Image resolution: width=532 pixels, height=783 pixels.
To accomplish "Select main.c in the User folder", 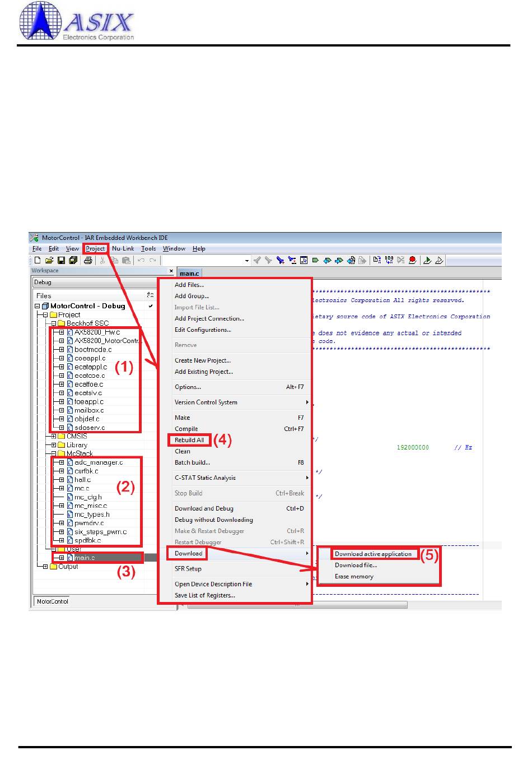I will 85,558.
